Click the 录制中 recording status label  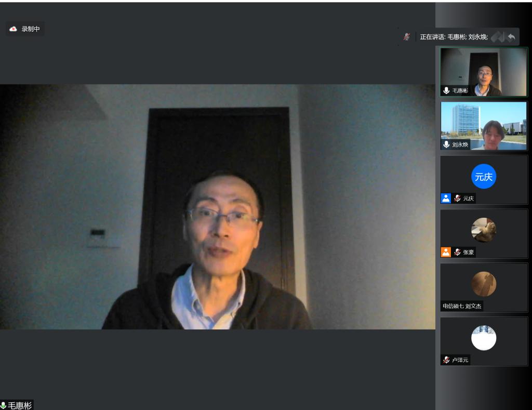(30, 29)
